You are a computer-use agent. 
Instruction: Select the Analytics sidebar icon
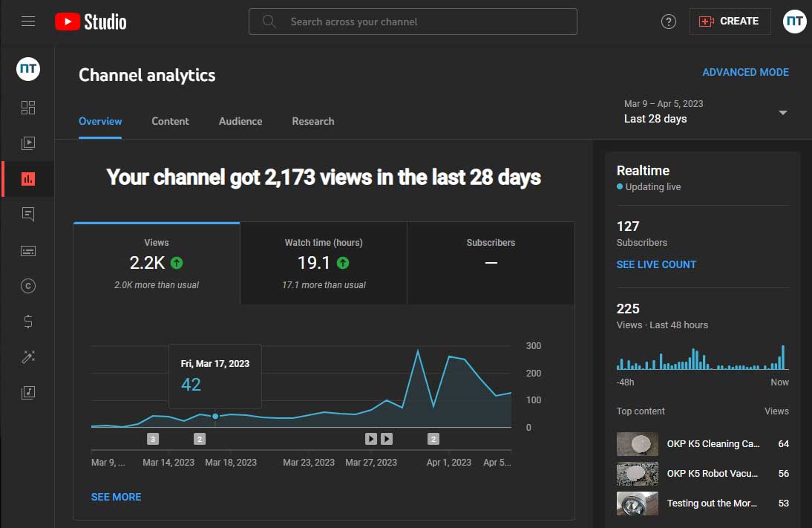[28, 179]
